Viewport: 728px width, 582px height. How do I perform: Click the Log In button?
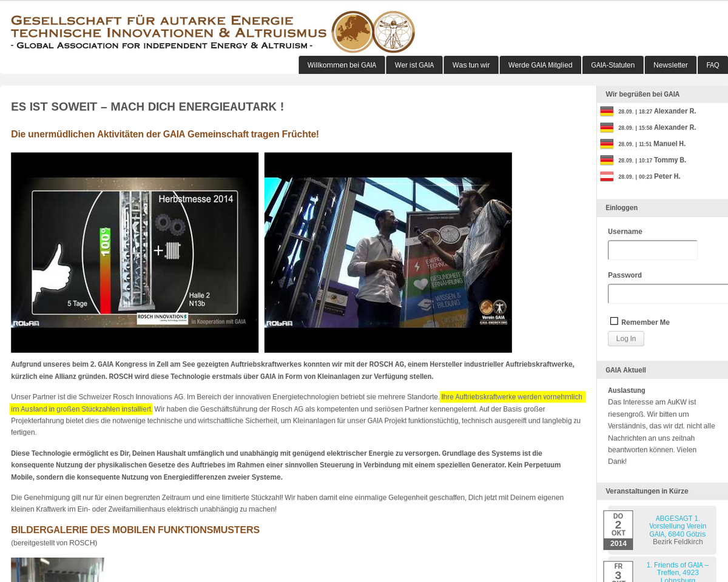626,339
